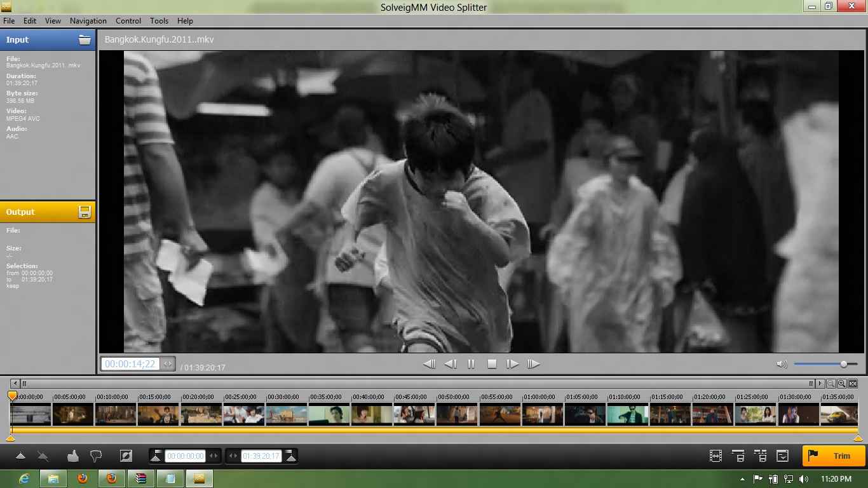868x488 pixels.
Task: Select the thumbnail at 01:30:00;00
Action: [798, 415]
